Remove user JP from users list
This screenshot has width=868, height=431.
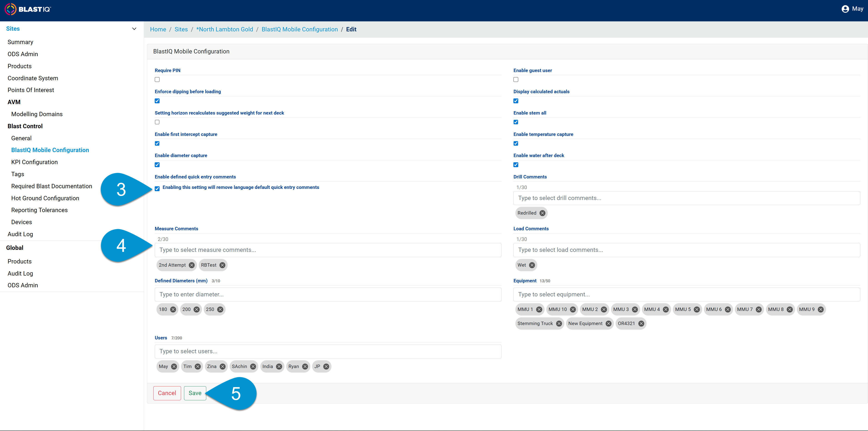(x=326, y=367)
